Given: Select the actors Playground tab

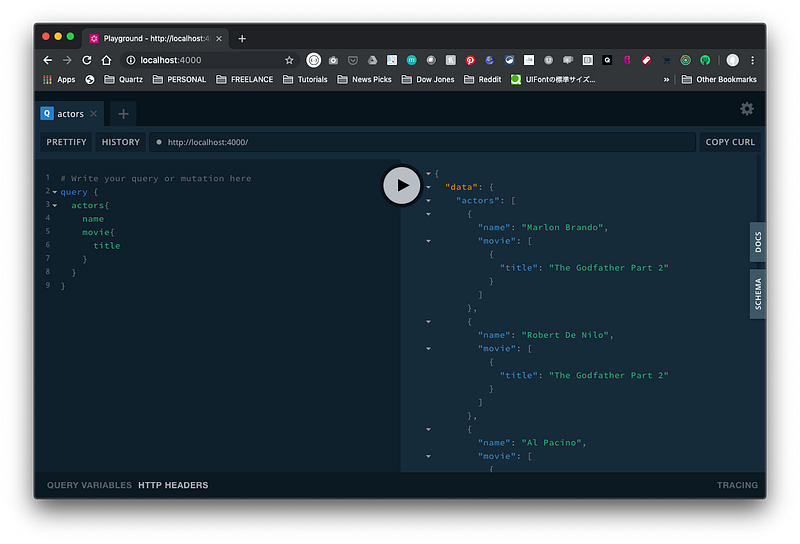Looking at the screenshot, I should (x=70, y=114).
